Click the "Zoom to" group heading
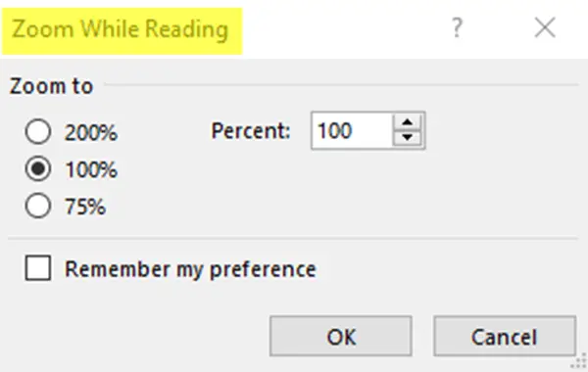This screenshot has height=372, width=588. (51, 86)
